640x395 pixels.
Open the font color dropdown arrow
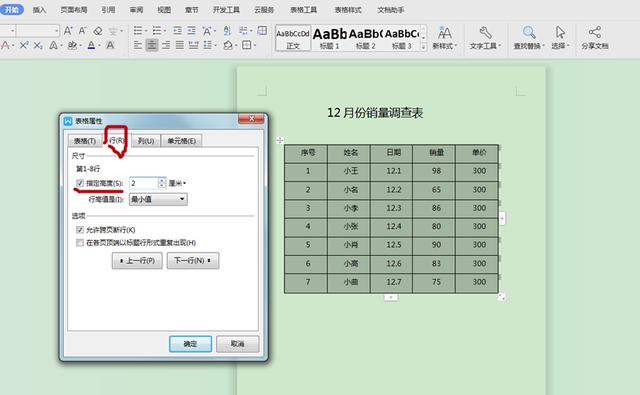pos(99,45)
